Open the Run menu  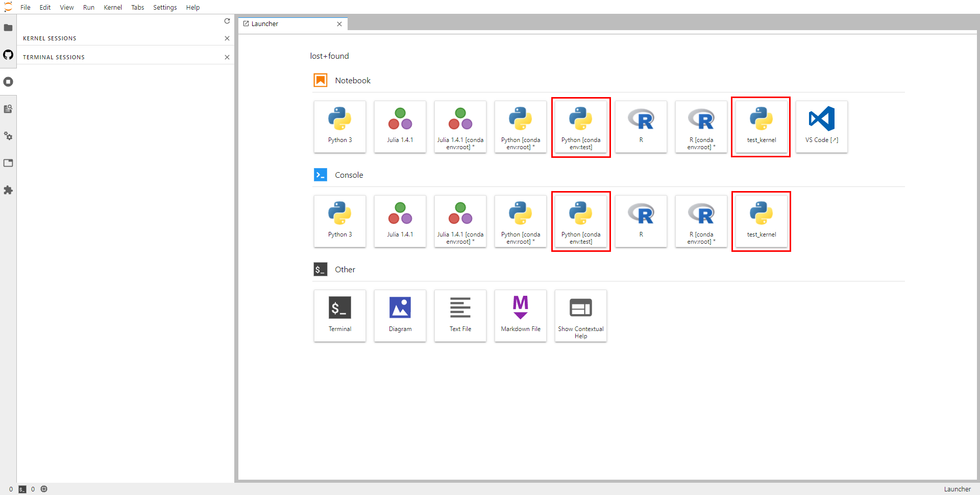pos(89,7)
